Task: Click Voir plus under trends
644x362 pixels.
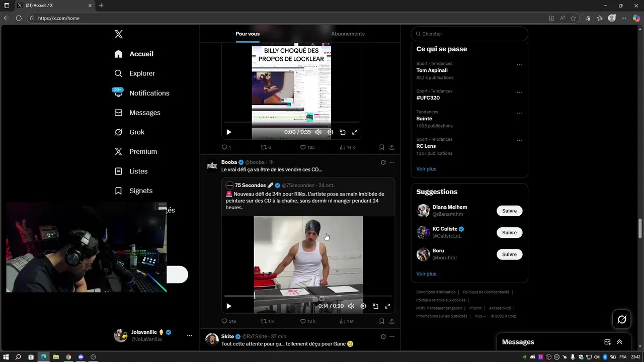Action: (x=426, y=169)
